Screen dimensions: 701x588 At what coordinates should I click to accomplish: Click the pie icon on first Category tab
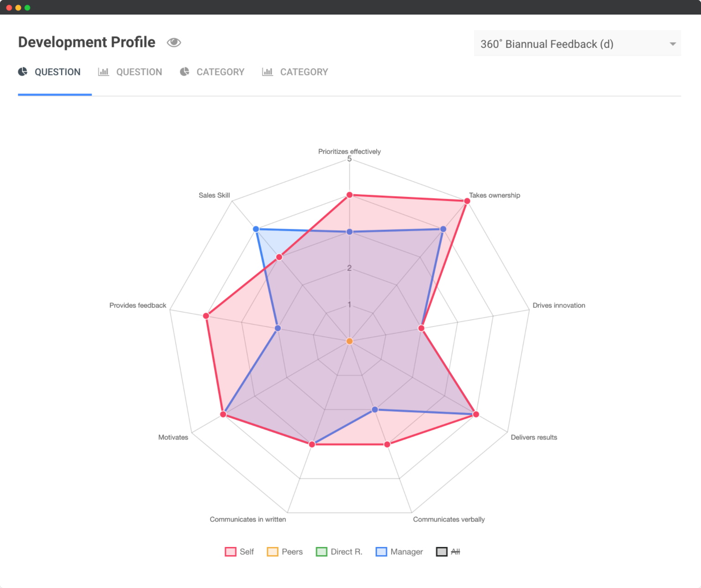pos(185,72)
